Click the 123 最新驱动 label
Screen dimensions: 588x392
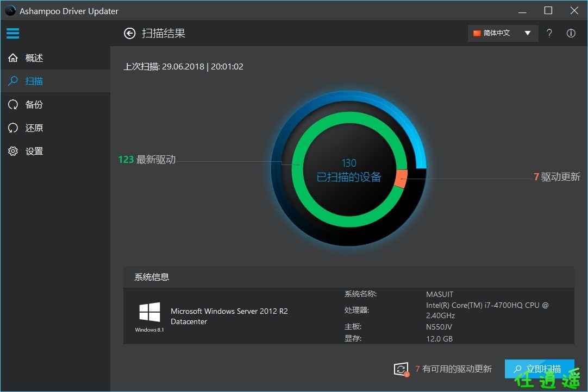[147, 160]
